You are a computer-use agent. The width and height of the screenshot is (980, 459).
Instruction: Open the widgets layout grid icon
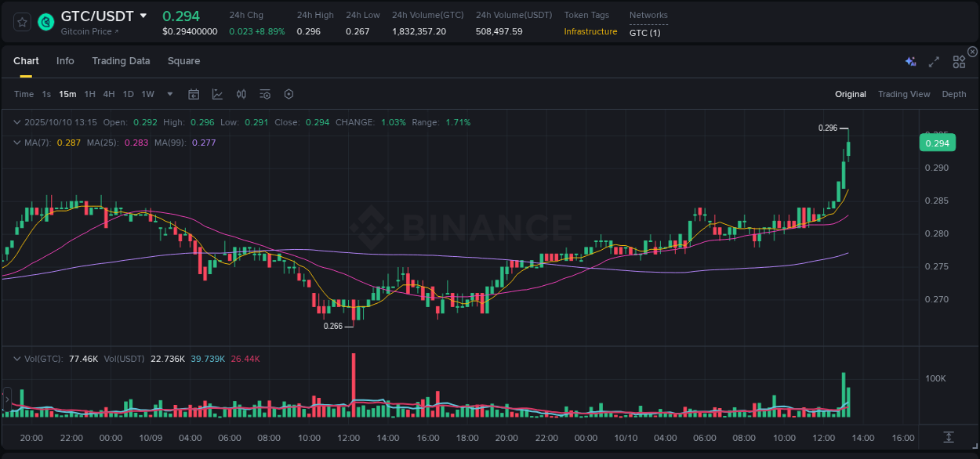pos(959,61)
